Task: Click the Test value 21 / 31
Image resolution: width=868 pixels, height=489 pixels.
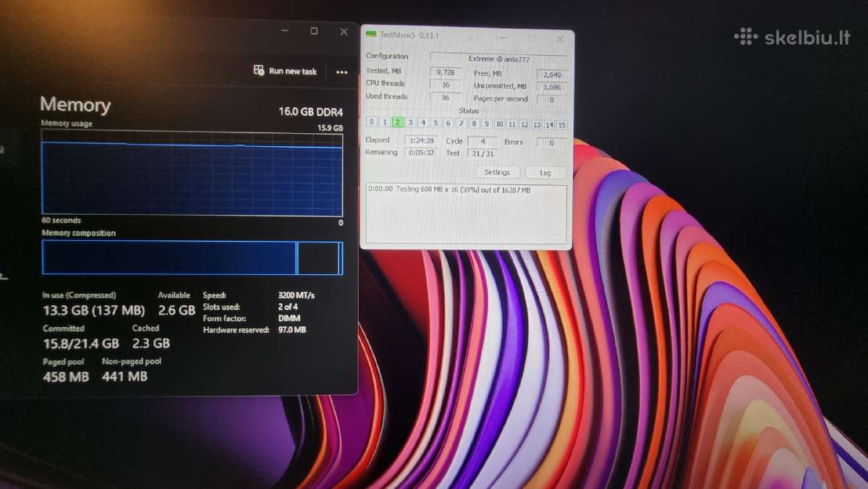Action: [483, 154]
